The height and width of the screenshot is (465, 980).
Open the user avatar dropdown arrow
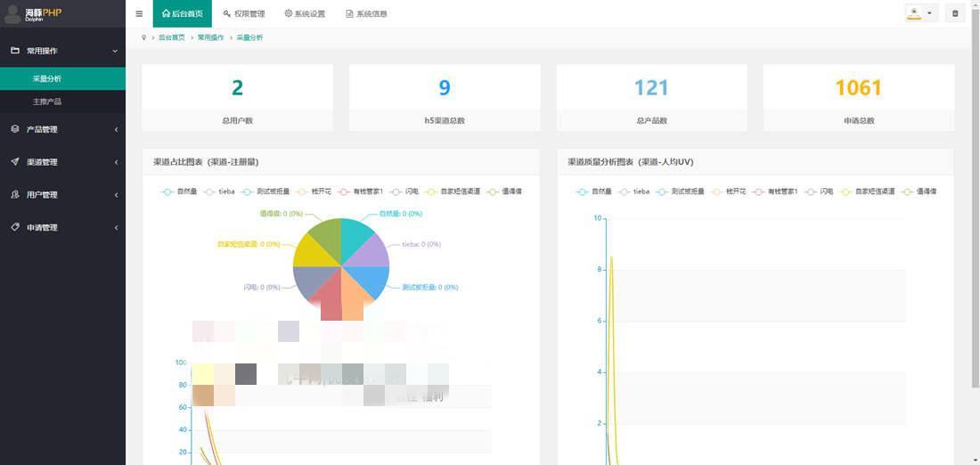(929, 13)
